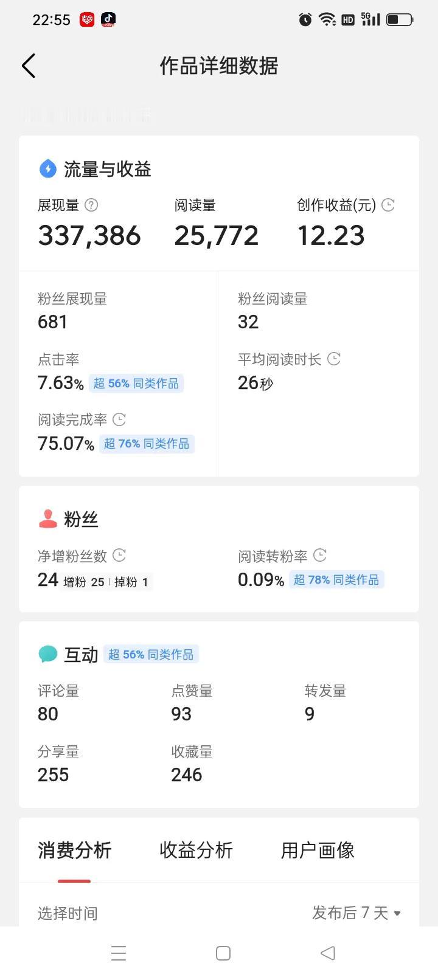
Task: Tap the red person 粉丝 icon
Action: coord(47,519)
